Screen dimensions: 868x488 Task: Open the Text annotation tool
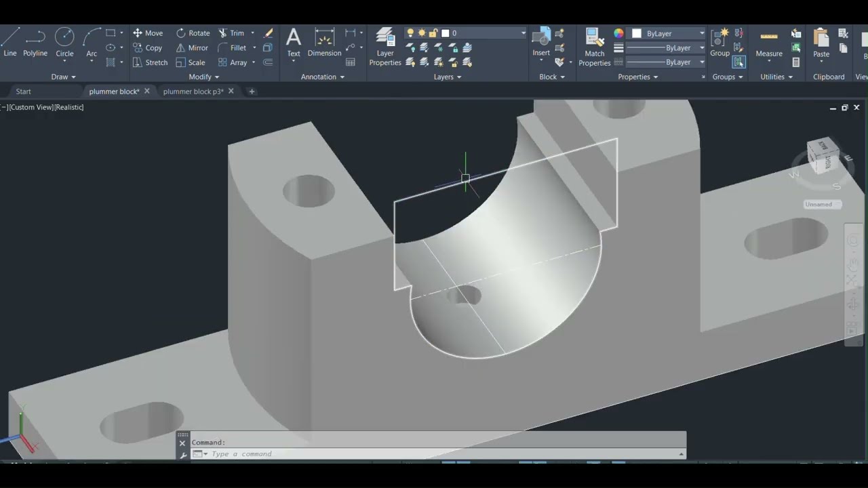pyautogui.click(x=294, y=42)
